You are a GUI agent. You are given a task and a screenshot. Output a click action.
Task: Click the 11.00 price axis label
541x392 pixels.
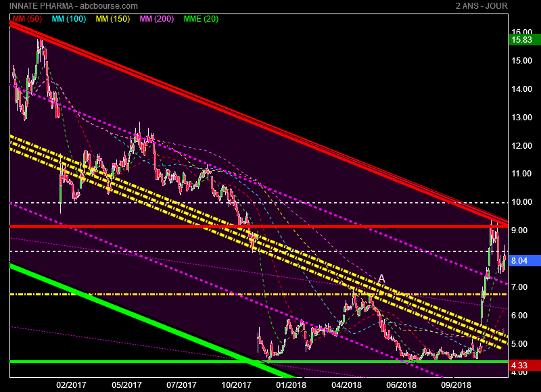pos(521,174)
